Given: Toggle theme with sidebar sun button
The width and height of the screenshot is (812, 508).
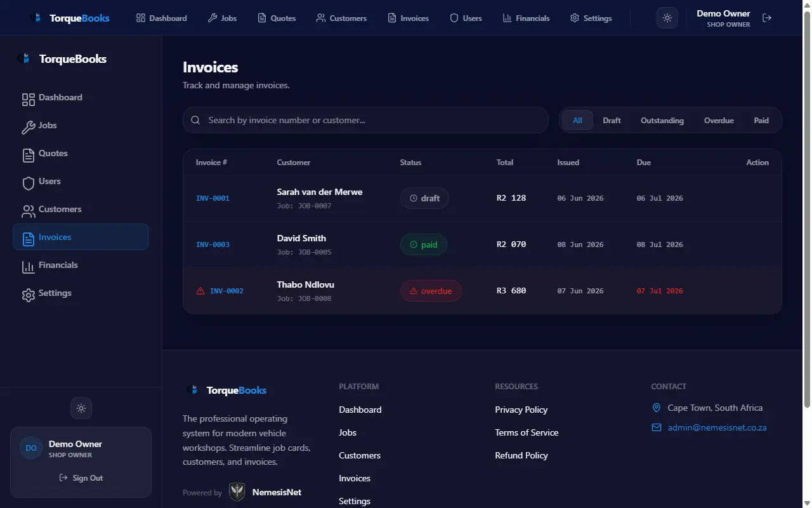Looking at the screenshot, I should pos(81,408).
